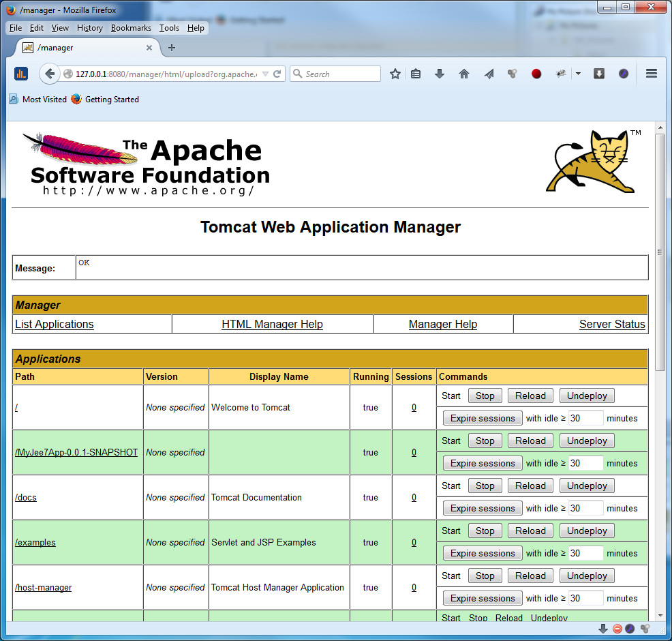Image resolution: width=672 pixels, height=641 pixels.
Task: Stop the /docs application
Action: pyautogui.click(x=485, y=486)
